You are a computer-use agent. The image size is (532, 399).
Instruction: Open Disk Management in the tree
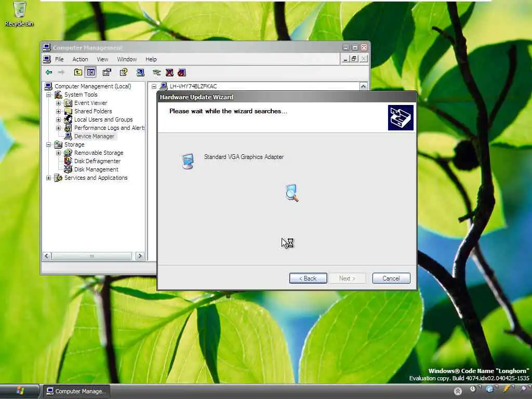(x=96, y=169)
